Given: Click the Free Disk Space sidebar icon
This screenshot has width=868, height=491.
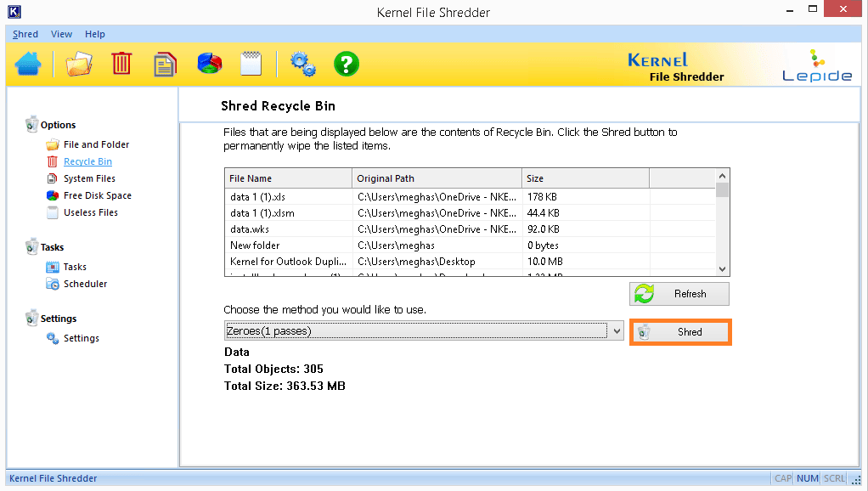Looking at the screenshot, I should (53, 195).
